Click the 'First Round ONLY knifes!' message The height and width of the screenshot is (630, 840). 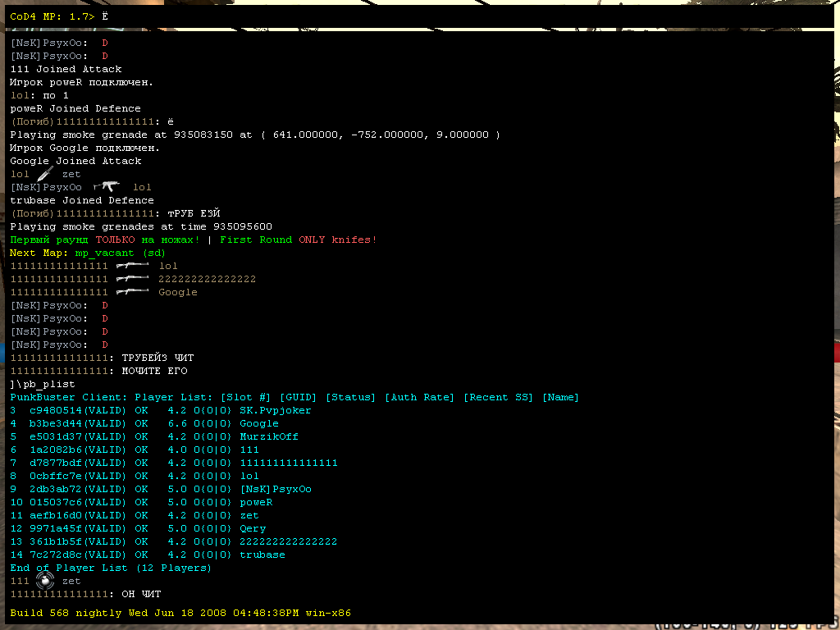click(298, 240)
